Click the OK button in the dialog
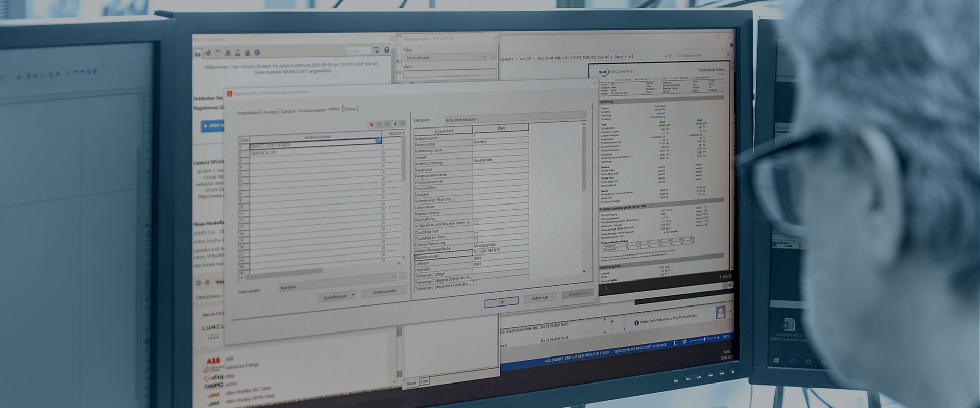 [501, 302]
